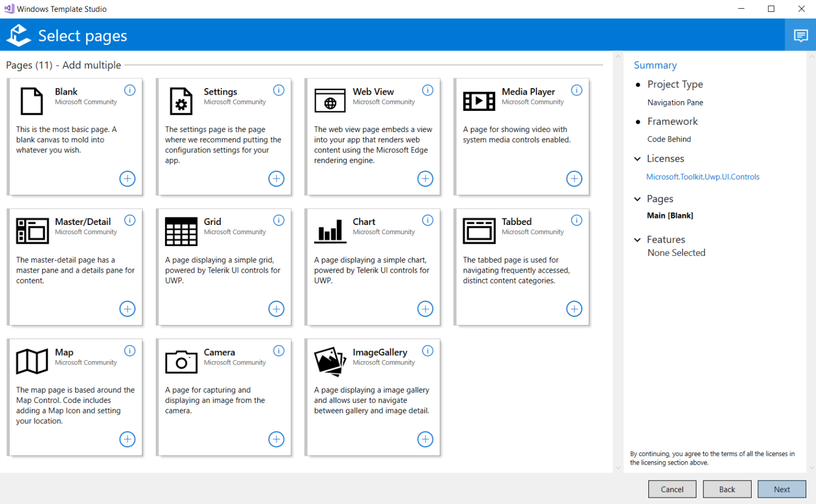Add the Settings page with plus button
The height and width of the screenshot is (504, 816).
[276, 178]
